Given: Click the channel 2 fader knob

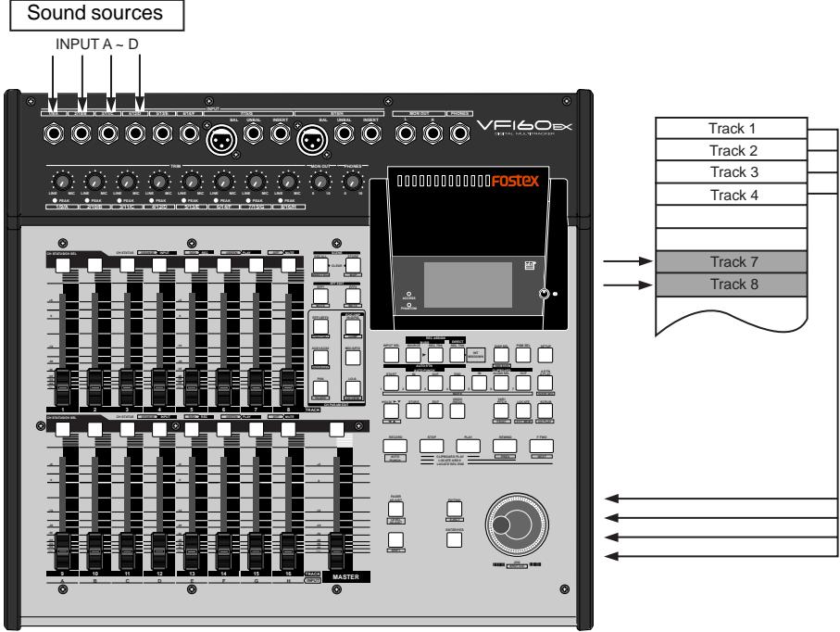Looking at the screenshot, I should [94, 387].
